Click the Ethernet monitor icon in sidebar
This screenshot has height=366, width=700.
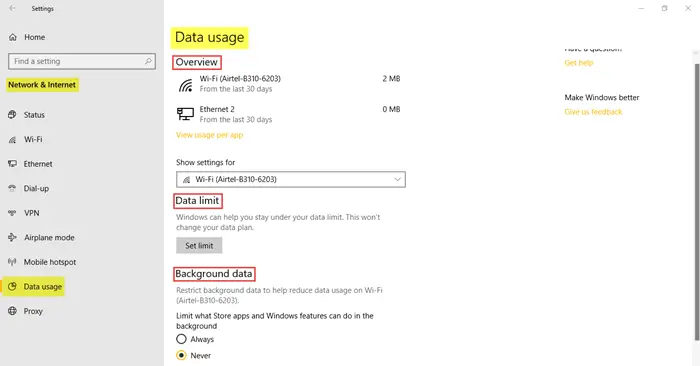tap(12, 164)
